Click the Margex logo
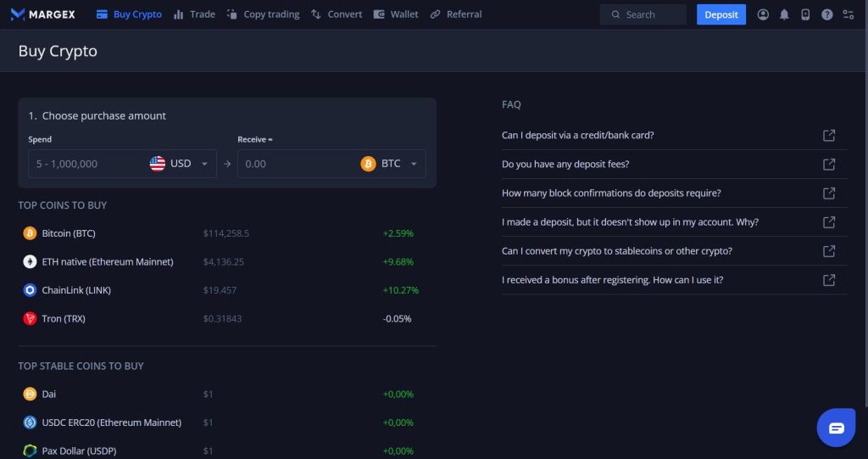 [44, 14]
